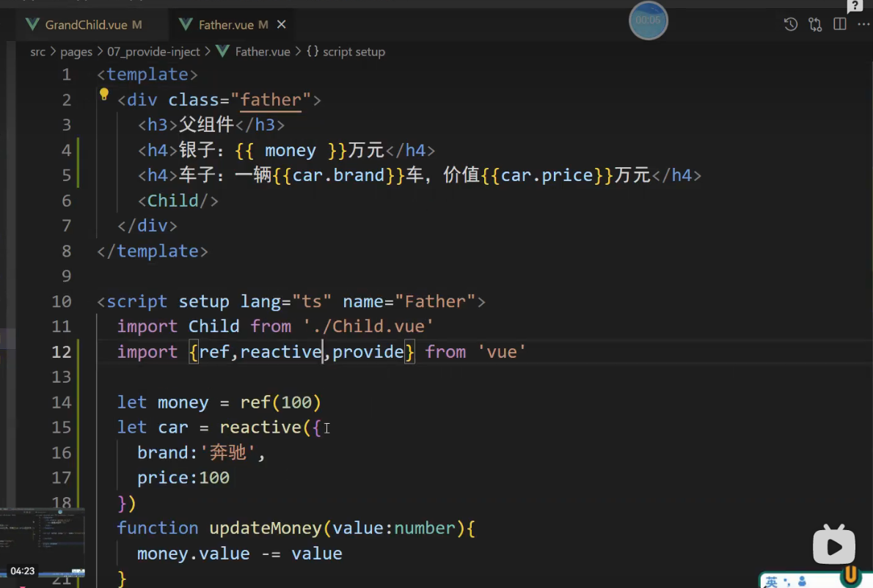Screen dimensions: 873x588
Task: Click the 父组件 heading text on line 3
Action: [206, 125]
